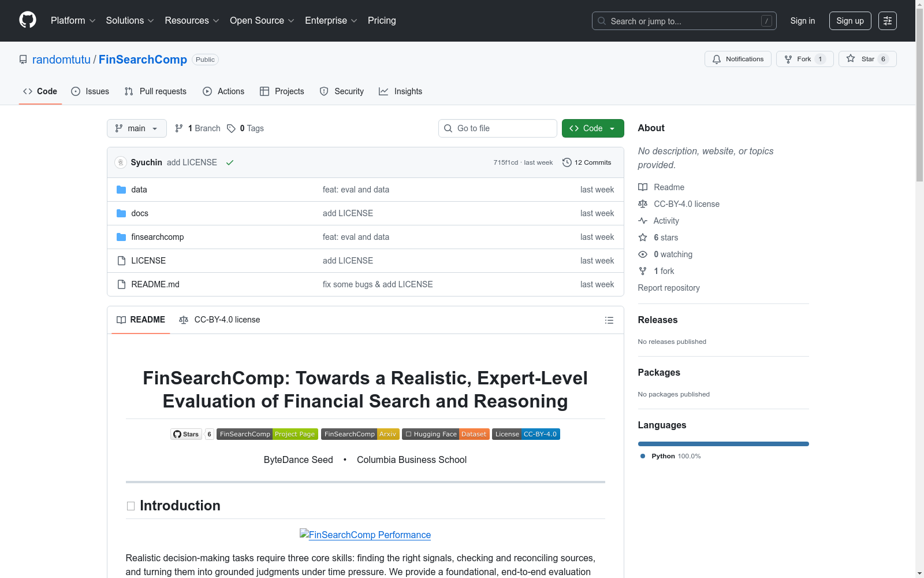Viewport: 924px width, 578px height.
Task: Open the Releases heading link
Action: tap(658, 320)
